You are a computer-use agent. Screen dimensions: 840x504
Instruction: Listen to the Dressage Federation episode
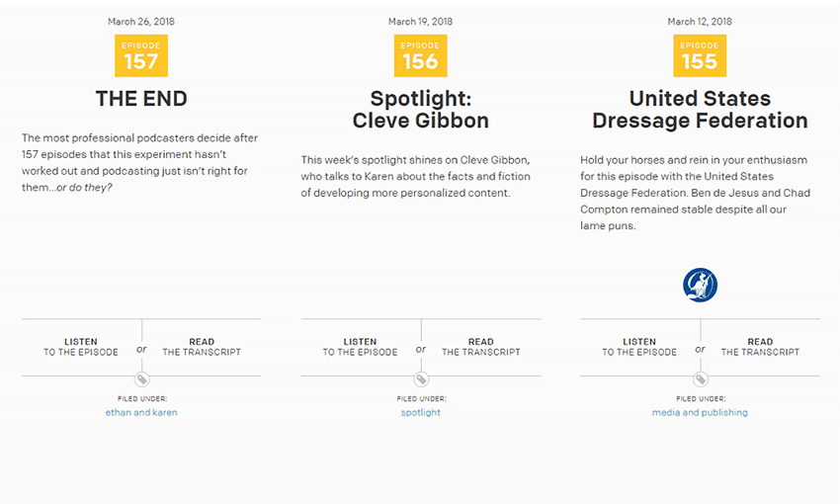(639, 347)
